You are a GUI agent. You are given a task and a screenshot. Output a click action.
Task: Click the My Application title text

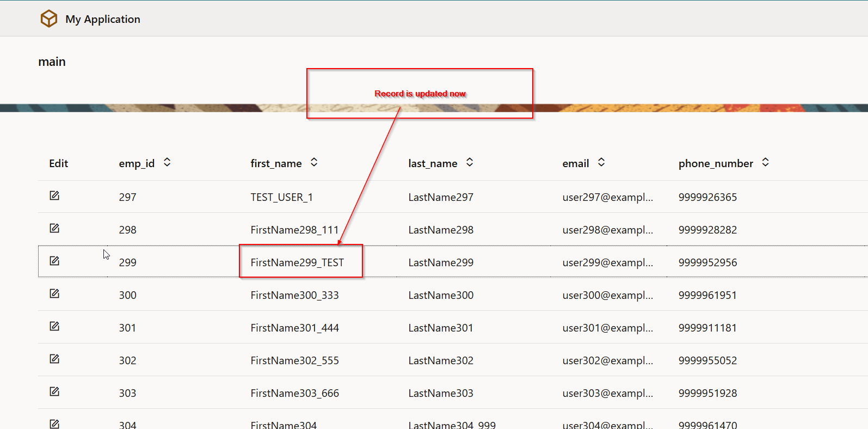[x=103, y=19]
